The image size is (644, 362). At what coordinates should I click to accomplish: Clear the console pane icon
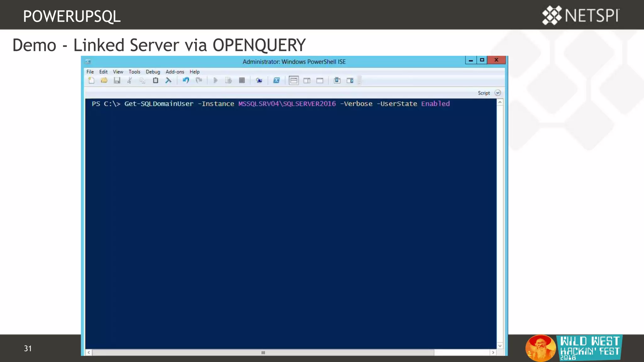click(x=168, y=80)
